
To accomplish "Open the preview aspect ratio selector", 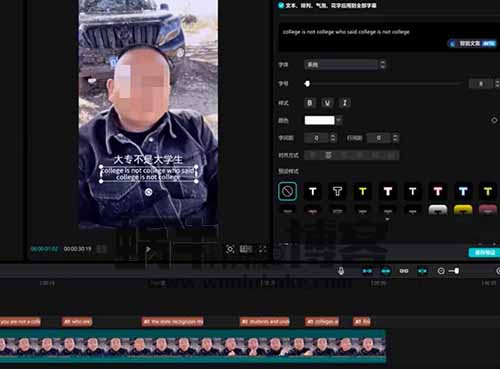I will 246,249.
